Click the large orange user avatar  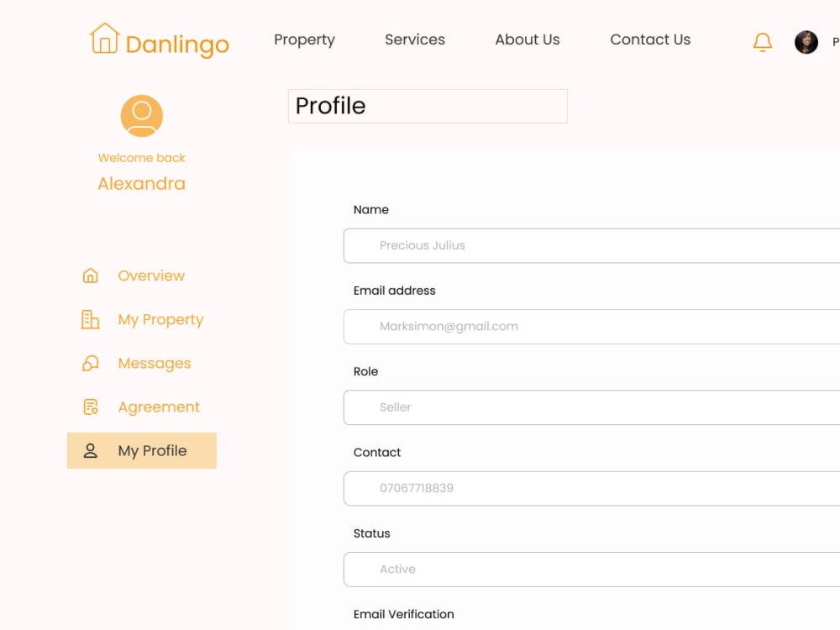point(141,116)
